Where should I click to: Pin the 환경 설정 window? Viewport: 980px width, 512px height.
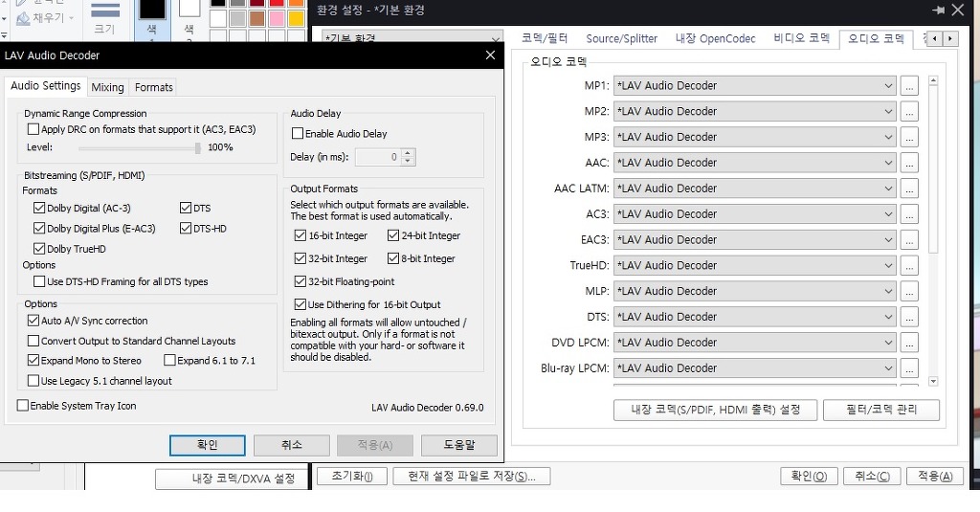tap(938, 10)
